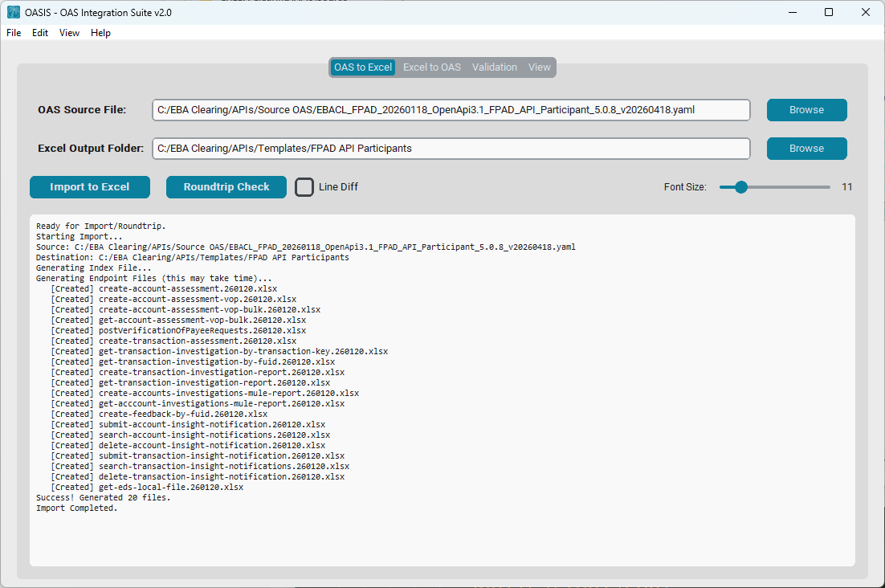Image resolution: width=885 pixels, height=588 pixels.
Task: Click the OAS Source File path field
Action: coord(451,110)
